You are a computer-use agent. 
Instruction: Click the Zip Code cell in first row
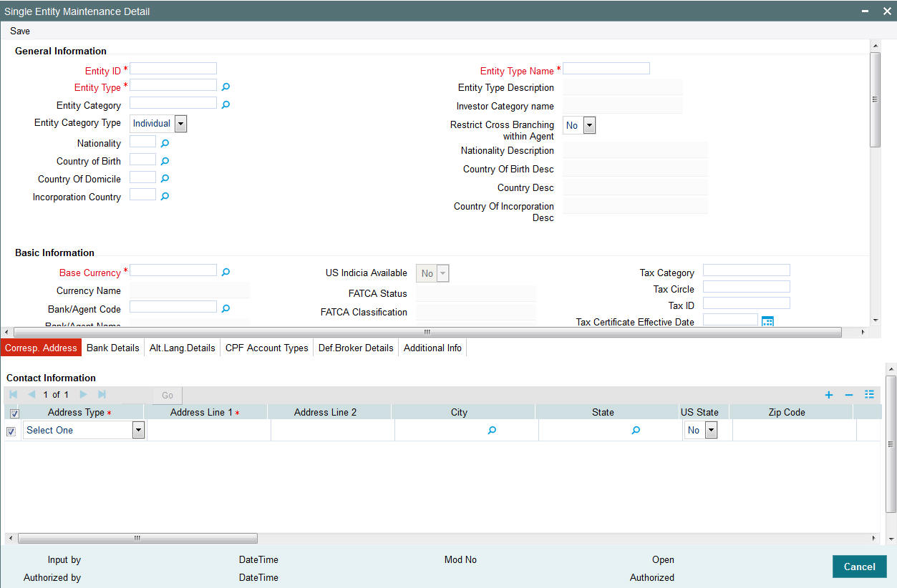[x=795, y=430]
